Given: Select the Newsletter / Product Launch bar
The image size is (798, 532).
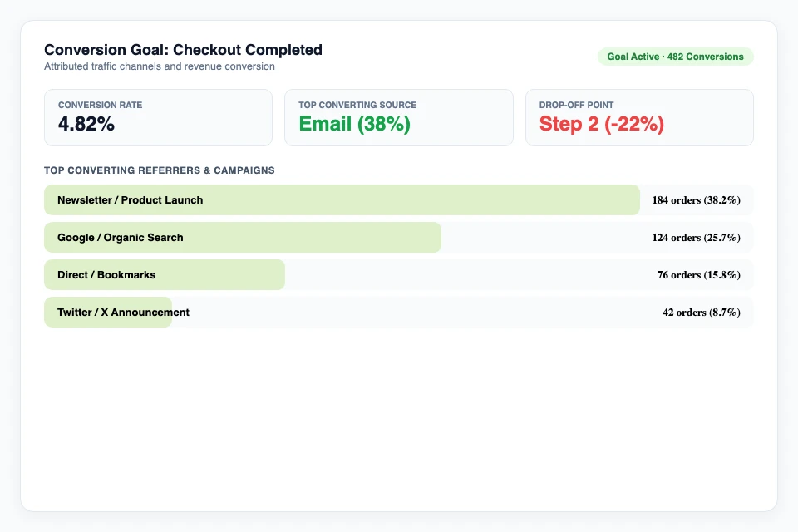Looking at the screenshot, I should point(342,200).
